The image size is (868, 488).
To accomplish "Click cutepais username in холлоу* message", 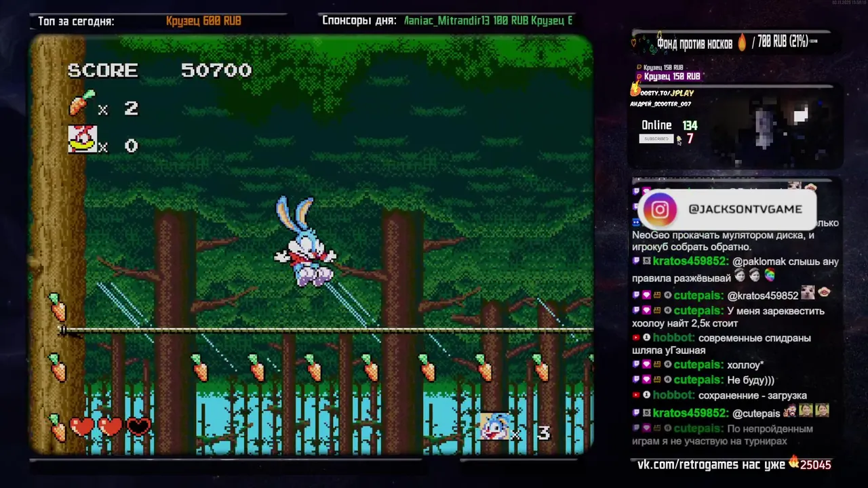I will 698,365.
